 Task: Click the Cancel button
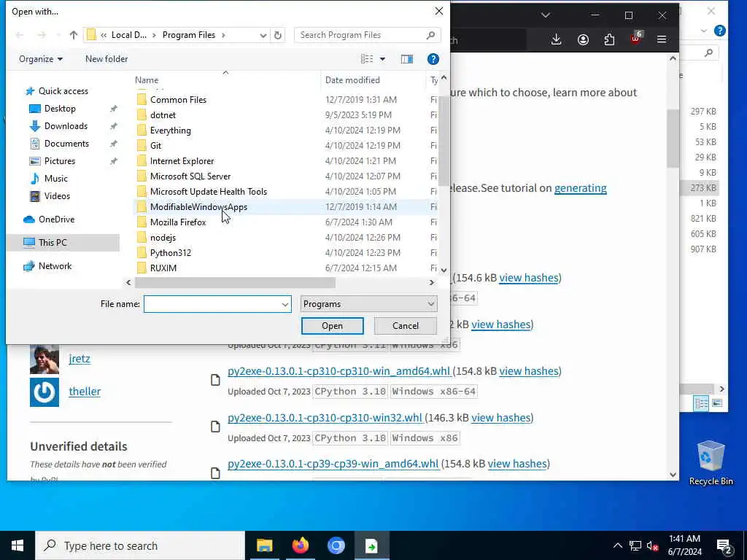coord(406,326)
